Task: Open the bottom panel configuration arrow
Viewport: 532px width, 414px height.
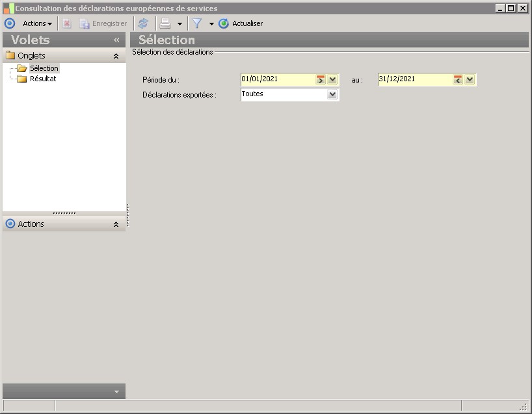Action: coord(116,392)
